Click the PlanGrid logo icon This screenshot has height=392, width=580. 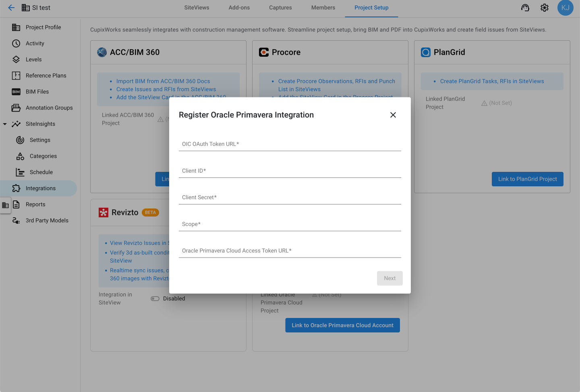pos(426,52)
